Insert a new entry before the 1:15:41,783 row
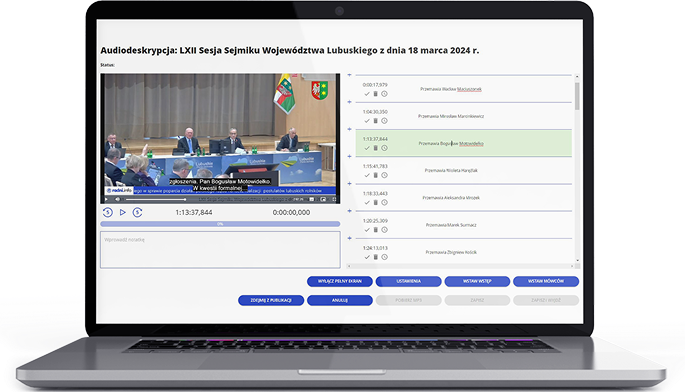This screenshot has width=685, height=392. (x=349, y=156)
